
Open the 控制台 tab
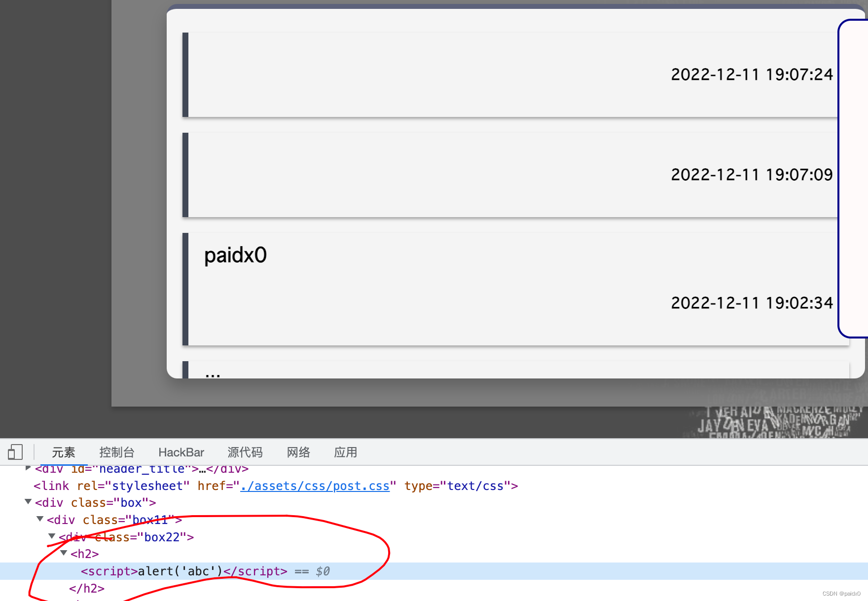point(117,452)
